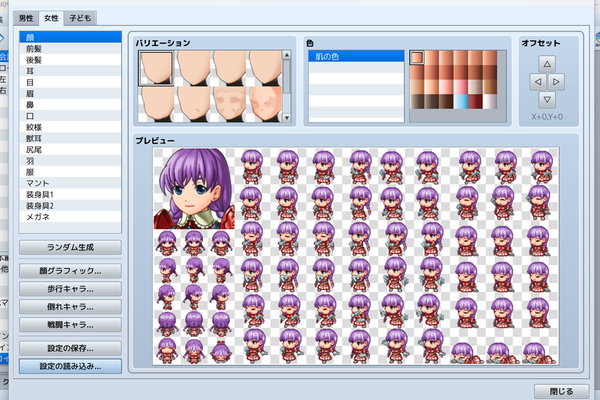Image resolution: width=600 pixels, height=400 pixels.
Task: Click the variation list scroll-up arrow
Action: click(287, 55)
